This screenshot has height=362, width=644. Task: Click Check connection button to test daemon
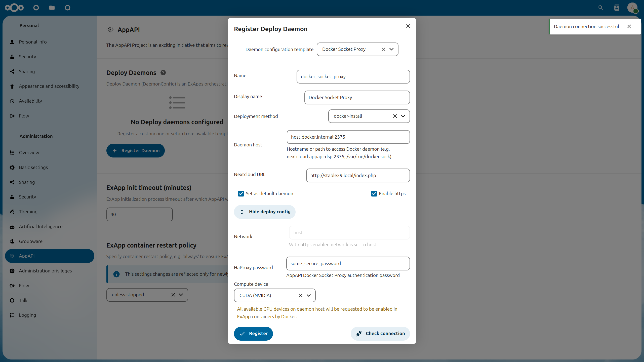click(380, 333)
